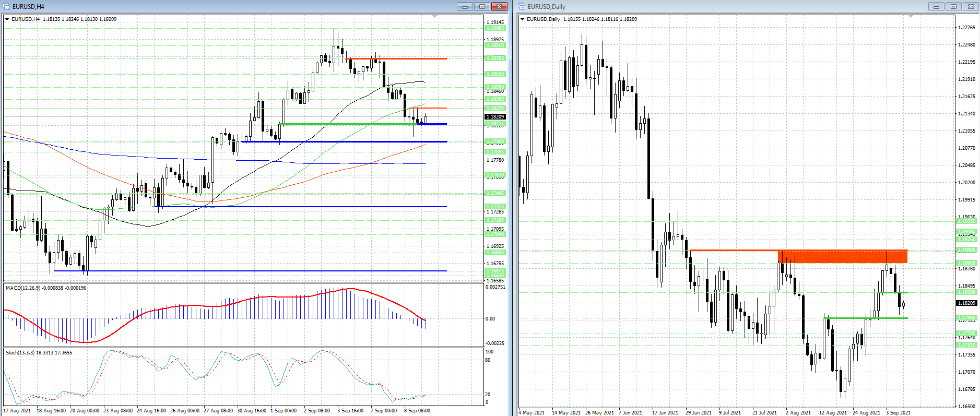
Task: Click the green 1.17705 level label in Daily chart
Action: (x=966, y=334)
